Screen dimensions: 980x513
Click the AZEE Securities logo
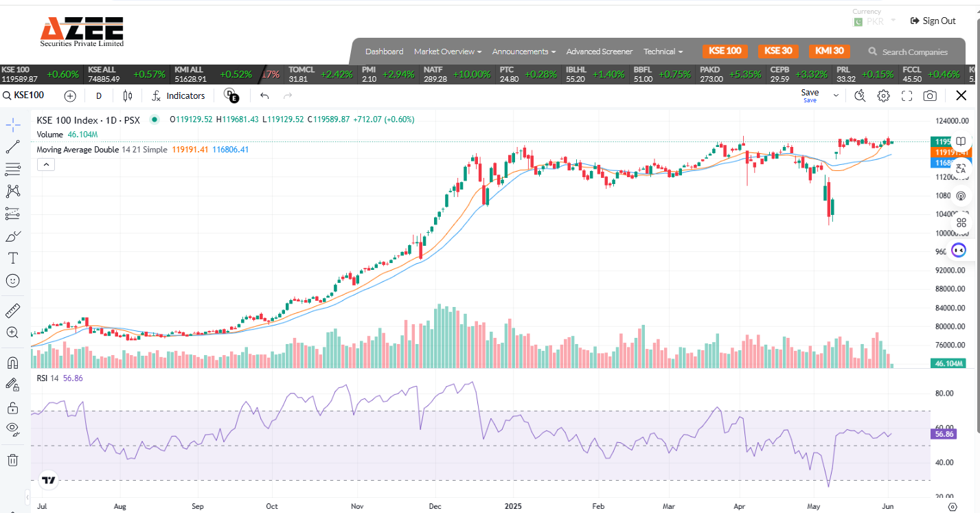tap(82, 31)
